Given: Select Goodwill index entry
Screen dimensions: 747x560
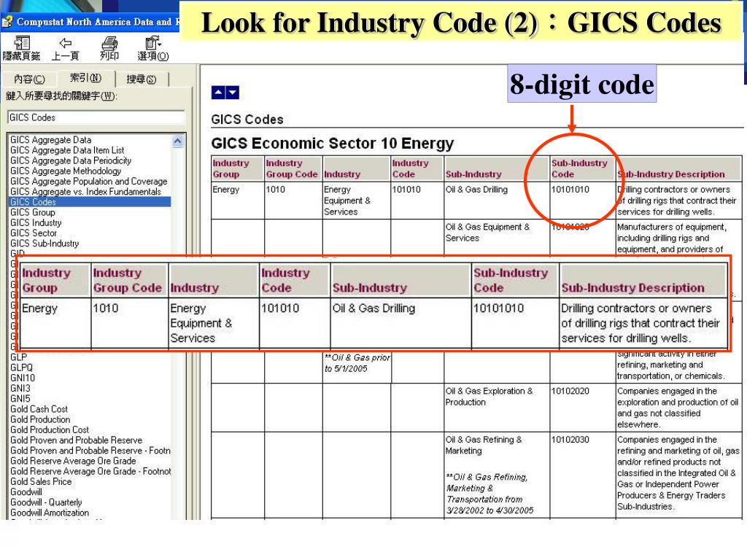Looking at the screenshot, I should pos(26,492).
